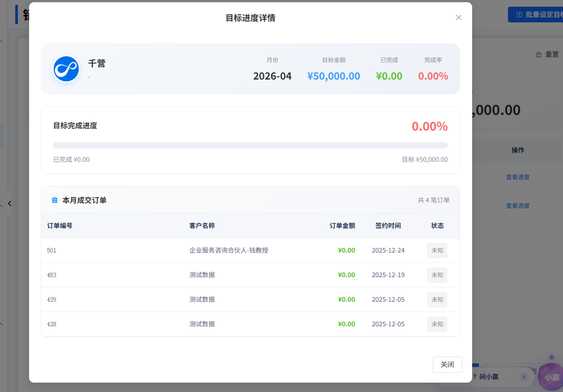563x392 pixels.
Task: Click the 订单金额 column header
Action: point(342,226)
